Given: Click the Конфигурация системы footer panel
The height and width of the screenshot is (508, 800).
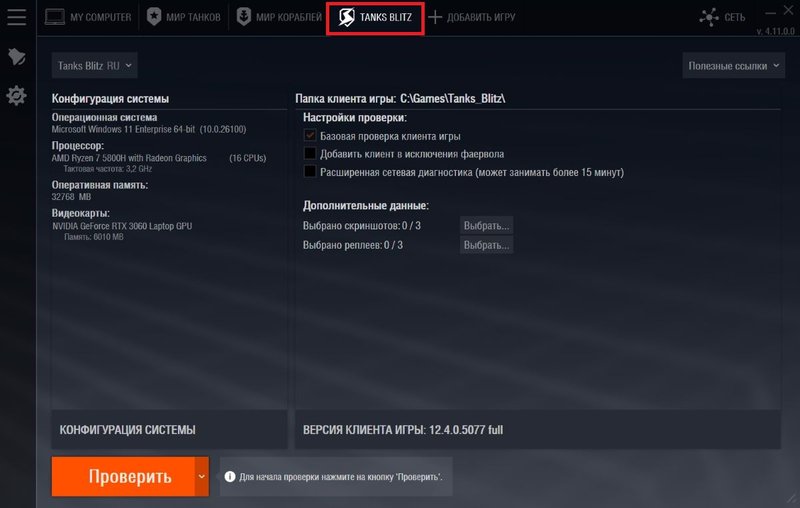Looking at the screenshot, I should click(168, 430).
